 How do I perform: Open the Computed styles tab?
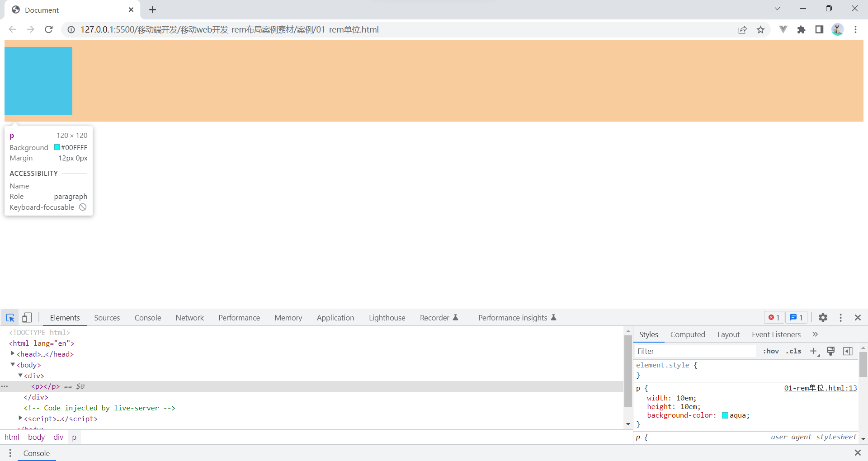point(688,334)
